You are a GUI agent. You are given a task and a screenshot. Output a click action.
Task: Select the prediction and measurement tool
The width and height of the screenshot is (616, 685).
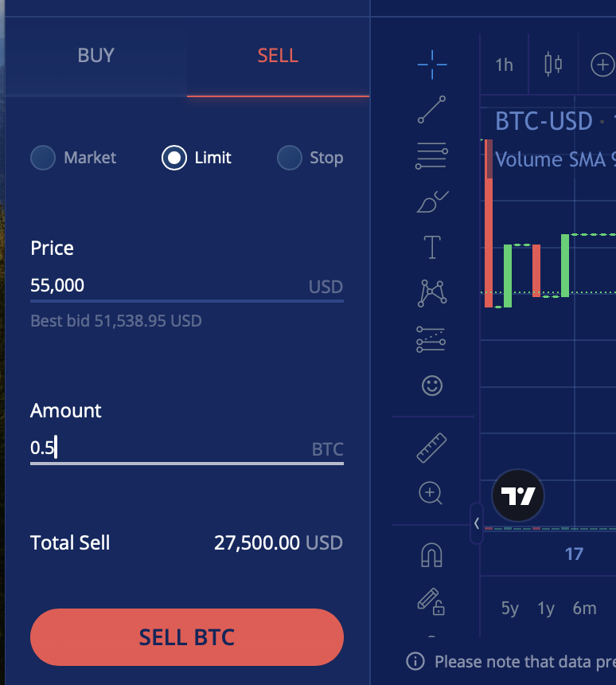(432, 339)
